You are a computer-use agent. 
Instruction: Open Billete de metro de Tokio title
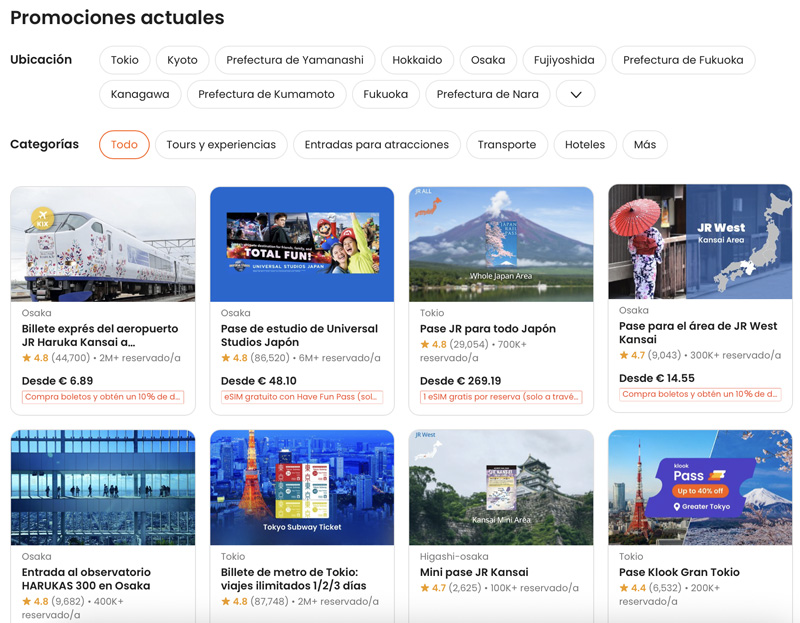point(293,579)
